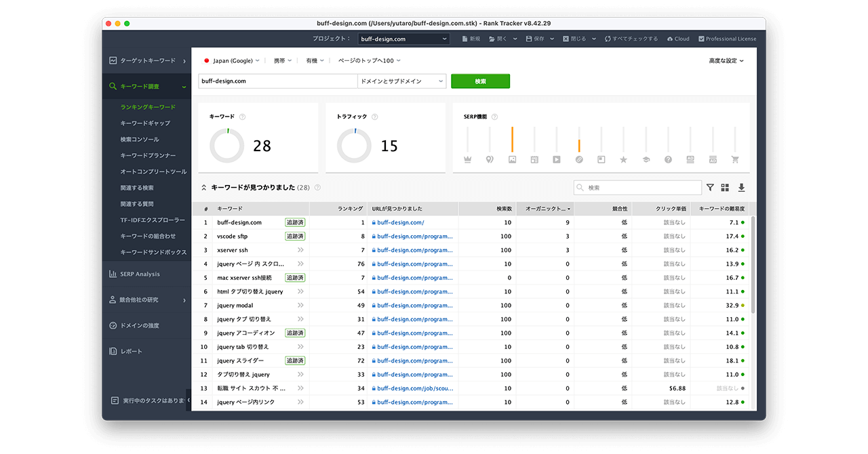Click the grid column settings icon
This screenshot has height=454, width=868.
(725, 188)
